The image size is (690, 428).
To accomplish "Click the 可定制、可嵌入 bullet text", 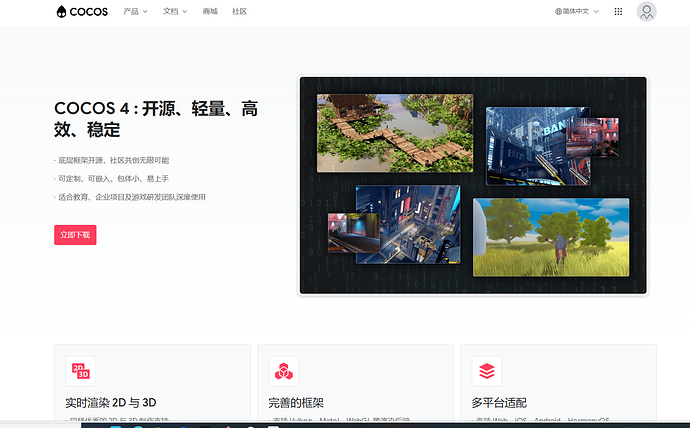I will [x=112, y=179].
